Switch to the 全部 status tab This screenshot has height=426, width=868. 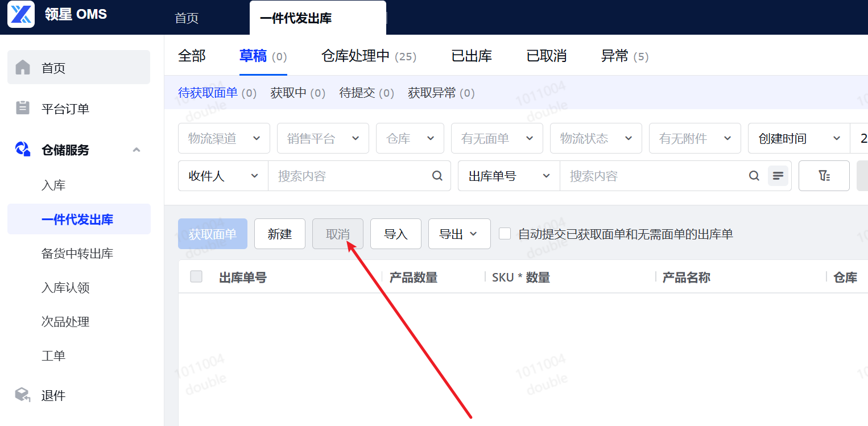point(192,56)
